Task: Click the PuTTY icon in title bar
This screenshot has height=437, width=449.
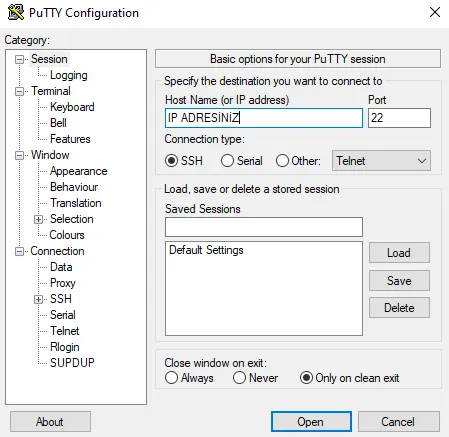Action: 16,13
